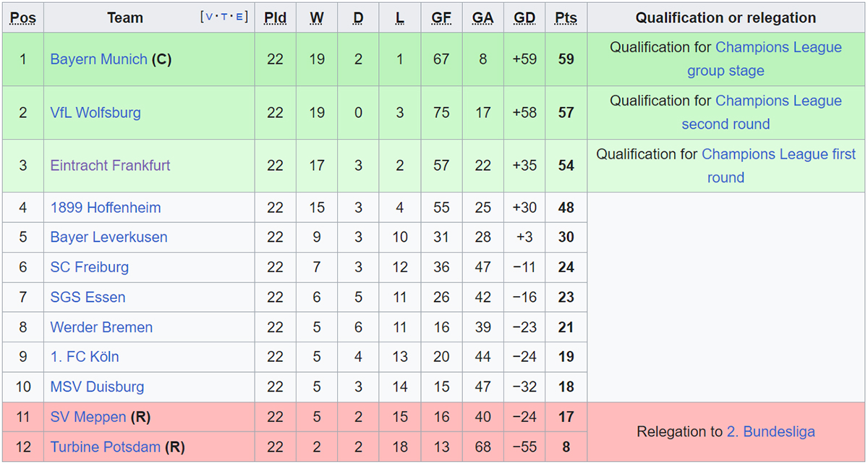
Task: Go to the Turbine Potsdam page
Action: (106, 447)
